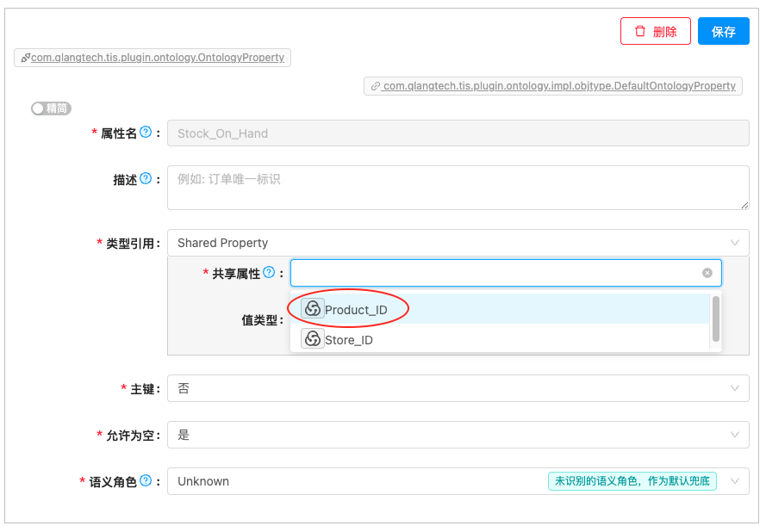Click the 主键 dropdown chevron arrow
766x532 pixels.
(x=735, y=388)
